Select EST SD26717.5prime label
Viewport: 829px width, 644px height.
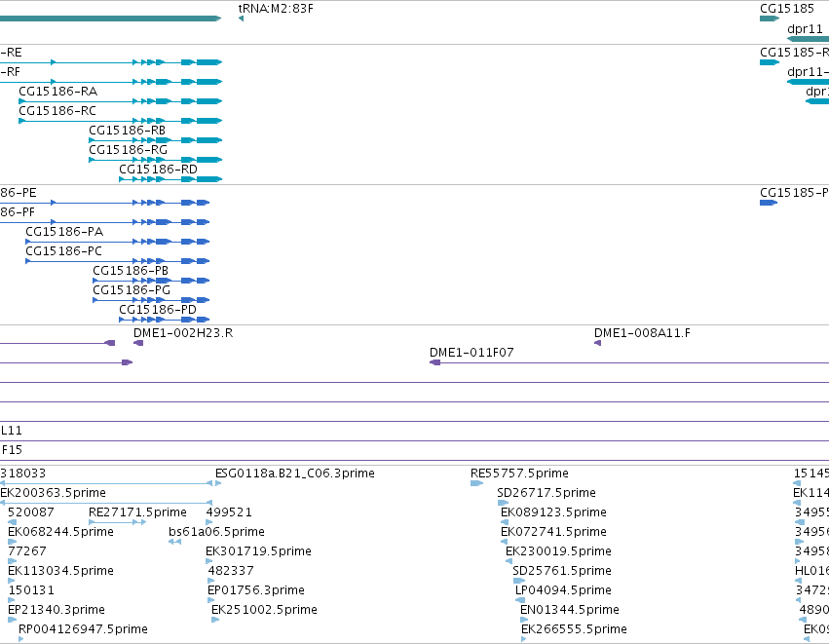click(x=546, y=493)
